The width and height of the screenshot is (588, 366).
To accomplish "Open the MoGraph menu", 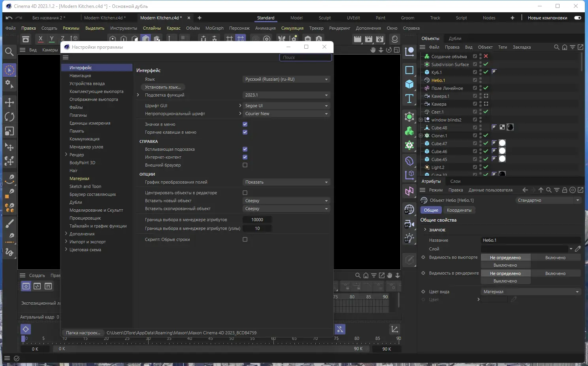I will click(214, 28).
